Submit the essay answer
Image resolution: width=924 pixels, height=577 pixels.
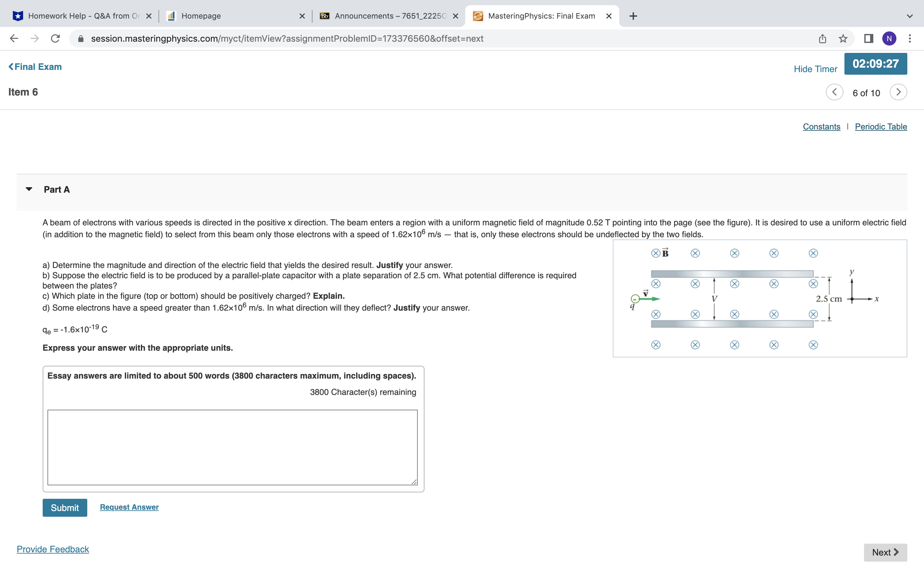point(64,507)
